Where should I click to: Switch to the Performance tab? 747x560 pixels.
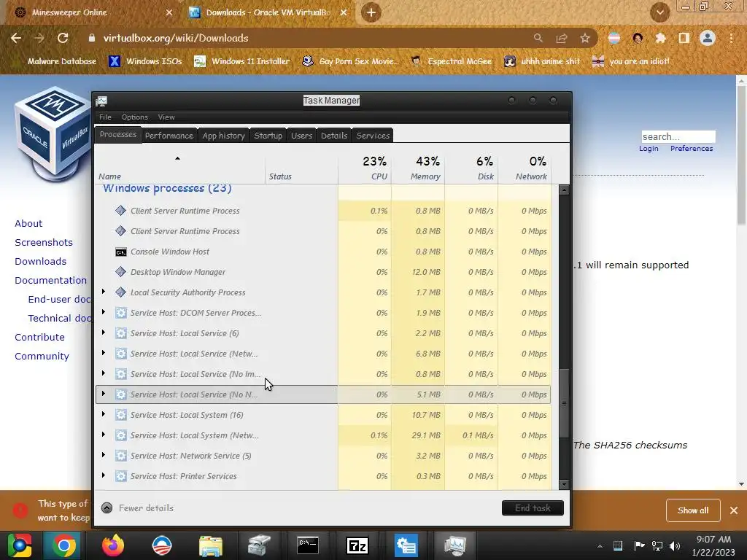tap(169, 136)
